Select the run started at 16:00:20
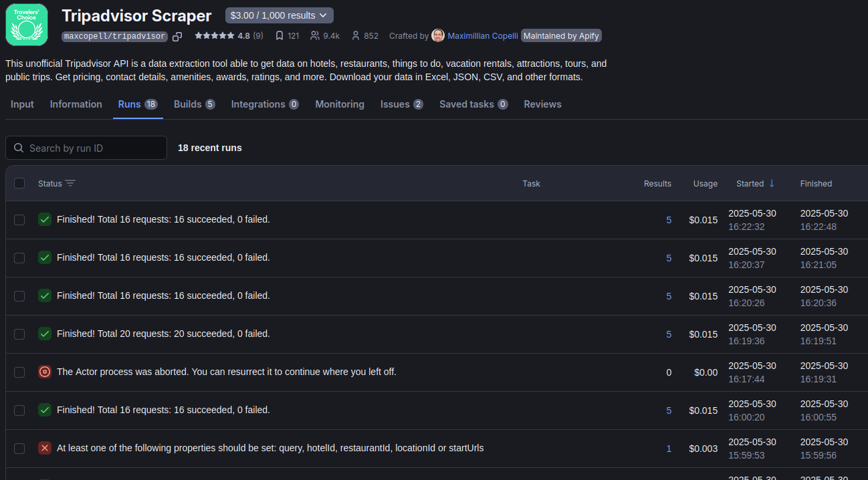The height and width of the screenshot is (480, 868). click(19, 410)
